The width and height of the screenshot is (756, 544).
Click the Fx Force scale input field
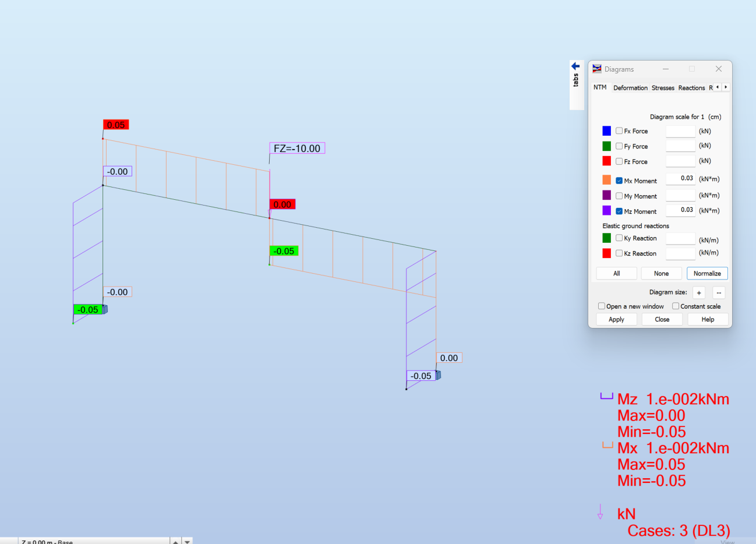680,131
